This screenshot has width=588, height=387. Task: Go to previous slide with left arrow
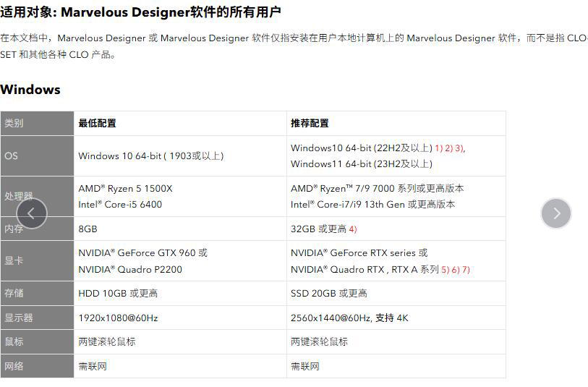tap(32, 213)
